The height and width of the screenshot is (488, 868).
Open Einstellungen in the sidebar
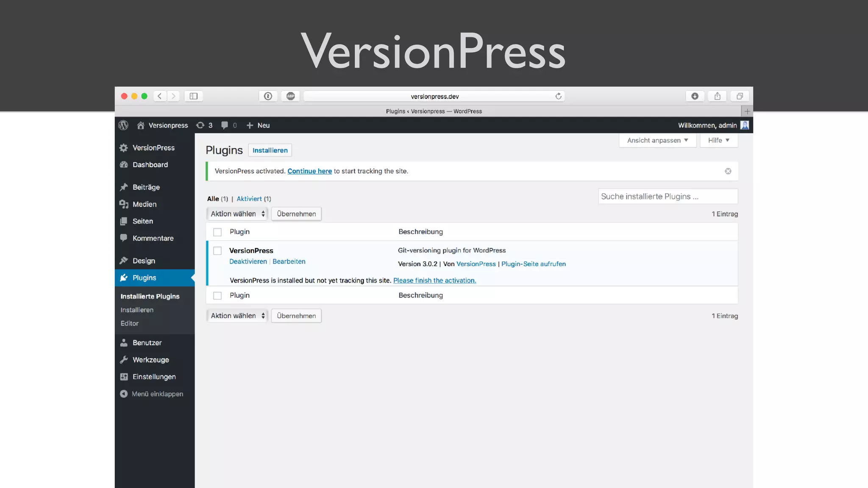[155, 377]
